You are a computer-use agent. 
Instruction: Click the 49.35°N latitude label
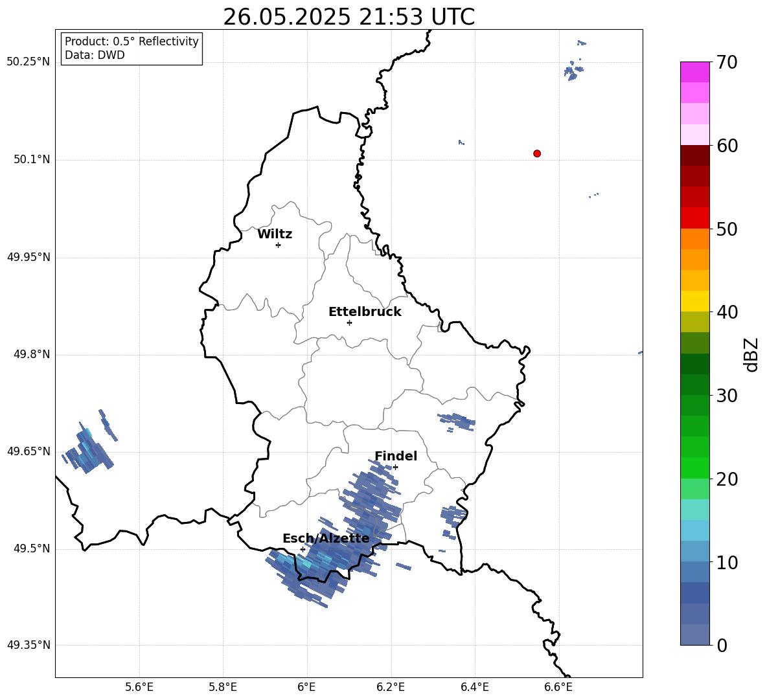[29, 645]
